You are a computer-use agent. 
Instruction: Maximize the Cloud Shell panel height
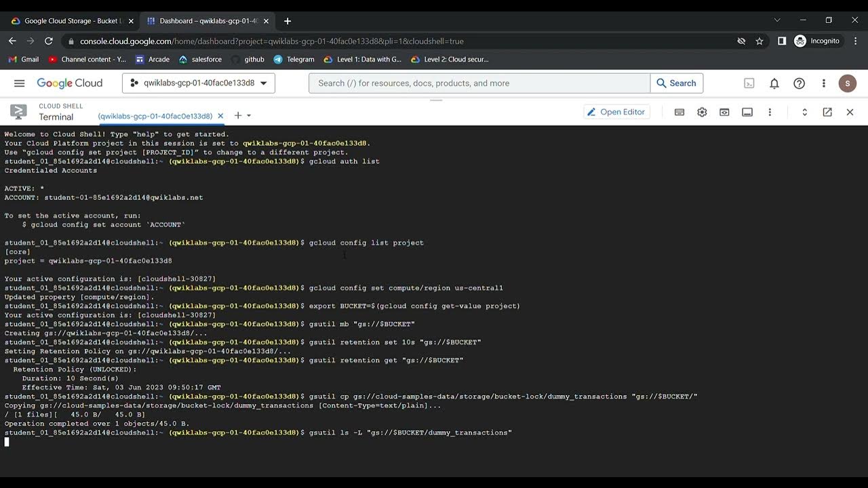coord(805,112)
